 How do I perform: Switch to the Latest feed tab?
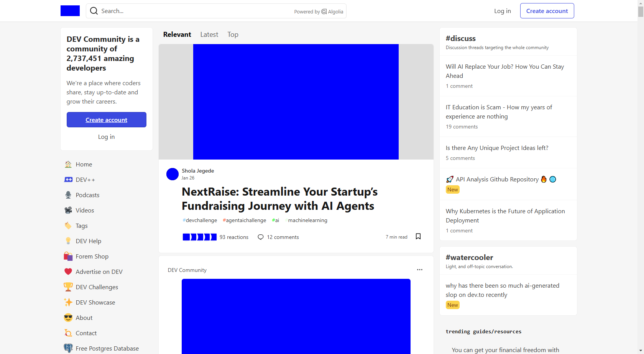[209, 35]
